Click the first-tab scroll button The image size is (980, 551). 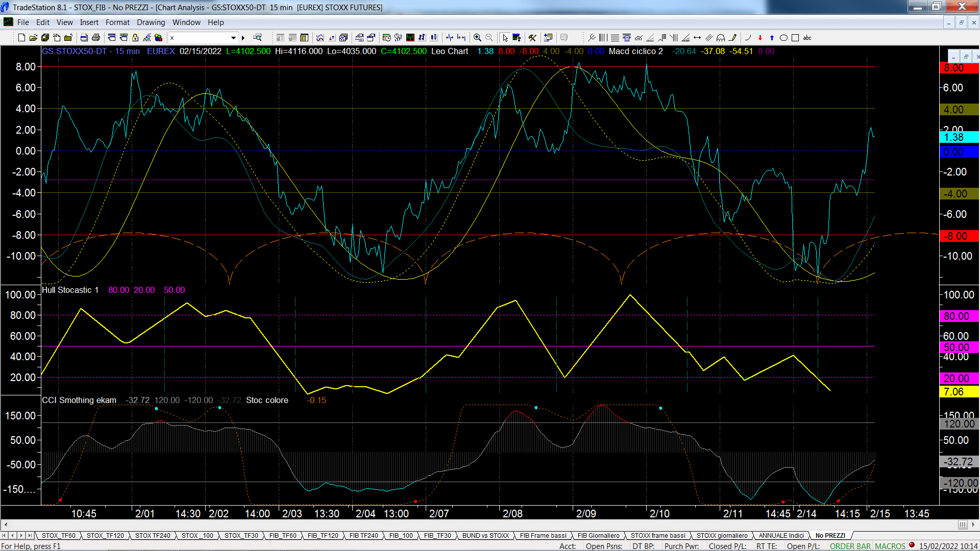point(5,535)
